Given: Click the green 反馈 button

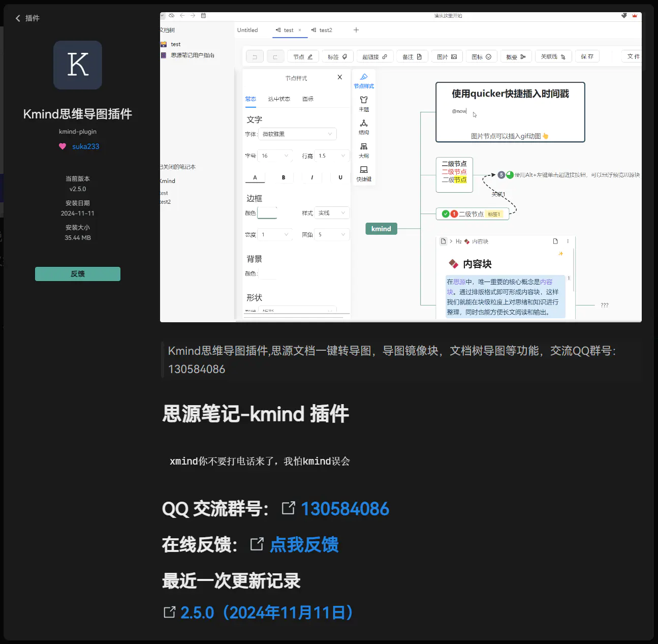Looking at the screenshot, I should [x=78, y=274].
